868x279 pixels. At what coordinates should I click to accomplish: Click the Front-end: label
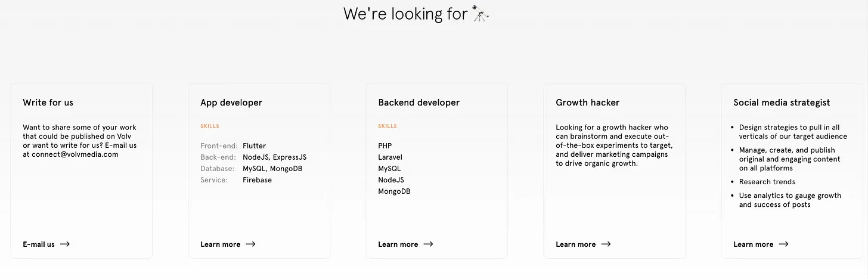(219, 146)
